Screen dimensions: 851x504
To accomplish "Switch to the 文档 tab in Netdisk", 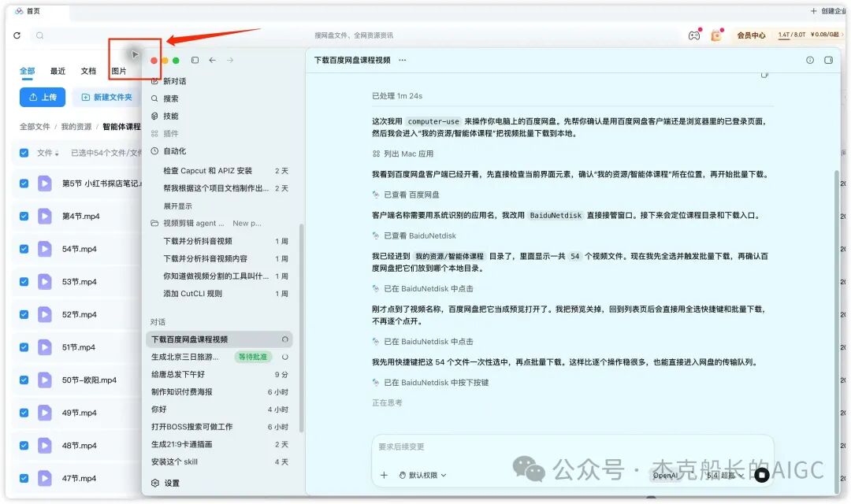I will (x=88, y=71).
